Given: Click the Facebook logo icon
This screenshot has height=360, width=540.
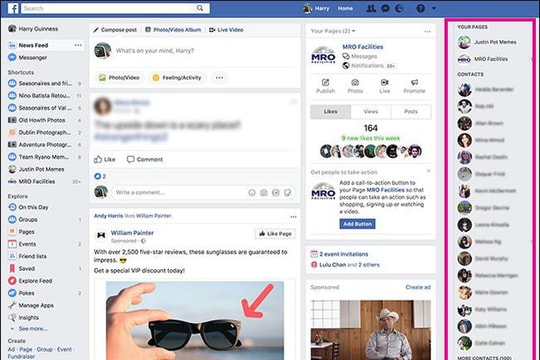Looking at the screenshot, I should [13, 8].
